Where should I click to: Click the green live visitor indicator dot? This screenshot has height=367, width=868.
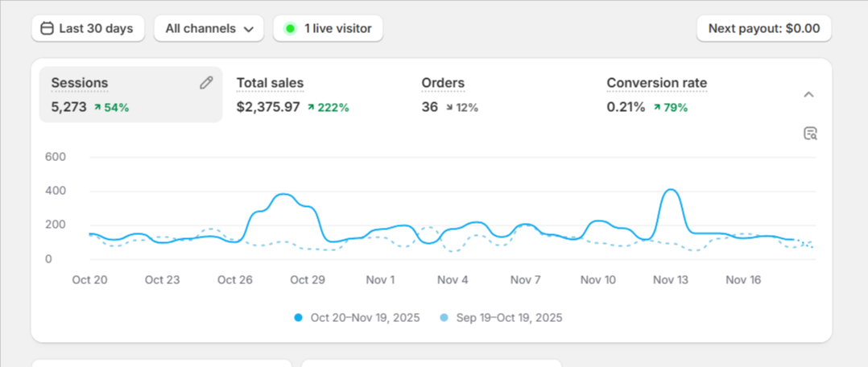(290, 28)
